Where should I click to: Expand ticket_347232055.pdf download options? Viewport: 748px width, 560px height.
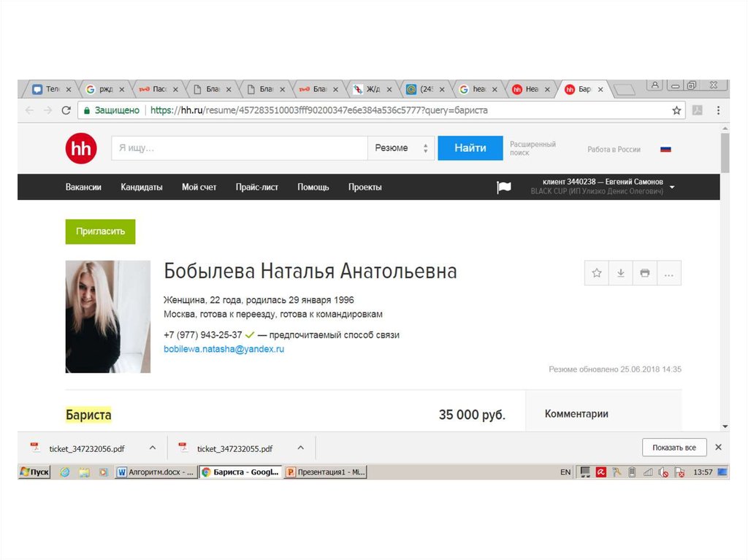300,448
